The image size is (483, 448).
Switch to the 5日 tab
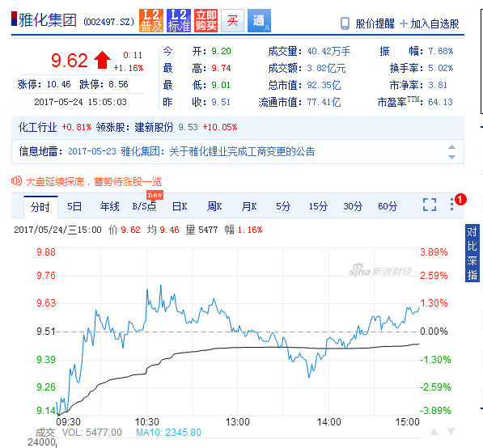pos(74,206)
